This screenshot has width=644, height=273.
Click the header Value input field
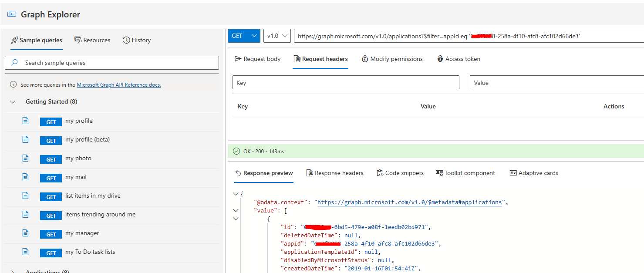(556, 82)
